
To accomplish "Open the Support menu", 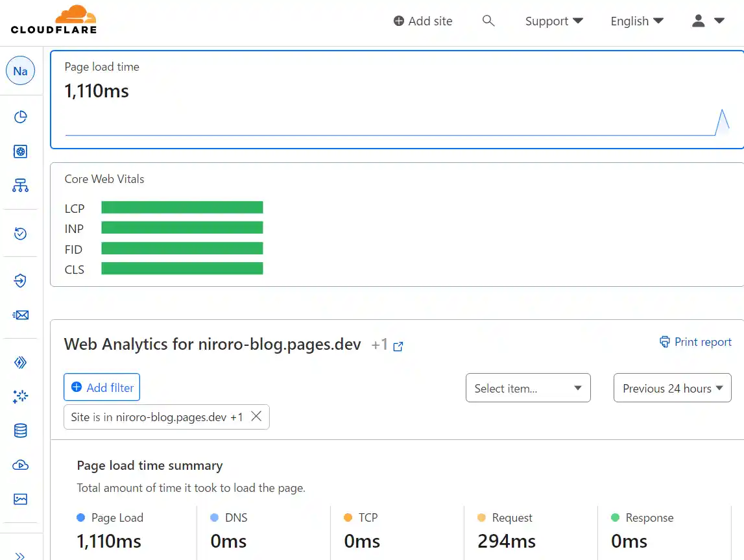I will click(x=553, y=21).
